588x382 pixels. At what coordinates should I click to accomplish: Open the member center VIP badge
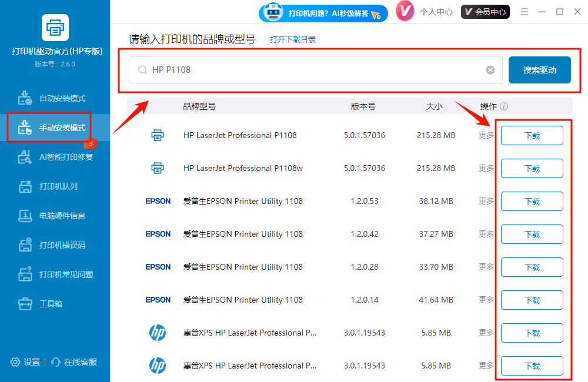tap(485, 12)
